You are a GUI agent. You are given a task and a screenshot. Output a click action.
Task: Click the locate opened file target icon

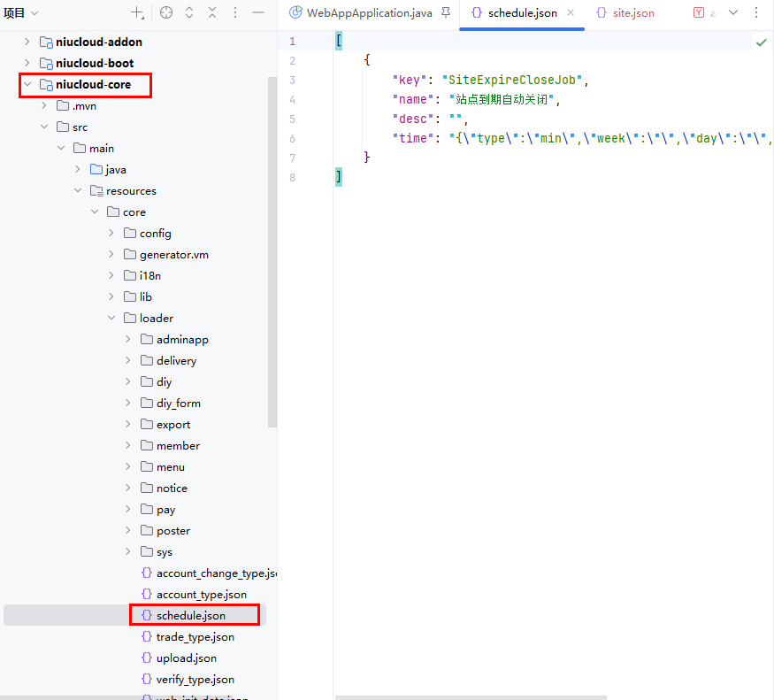(165, 13)
